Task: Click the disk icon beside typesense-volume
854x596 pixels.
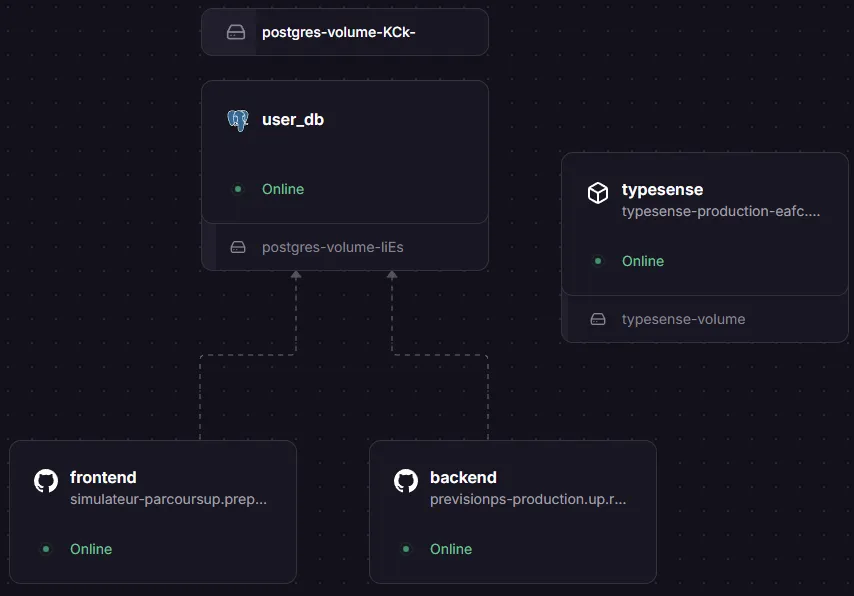Action: tap(598, 319)
